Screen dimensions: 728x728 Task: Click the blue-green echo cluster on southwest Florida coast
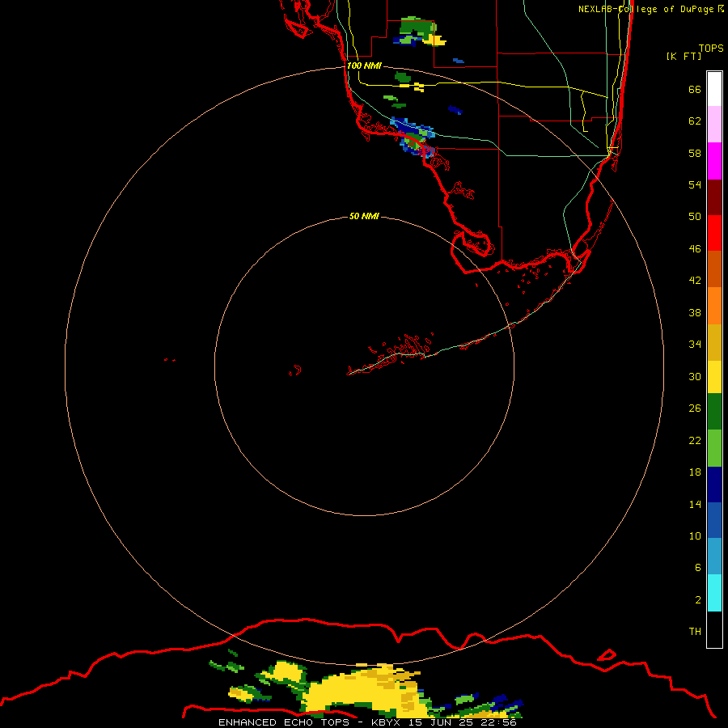pos(413,138)
